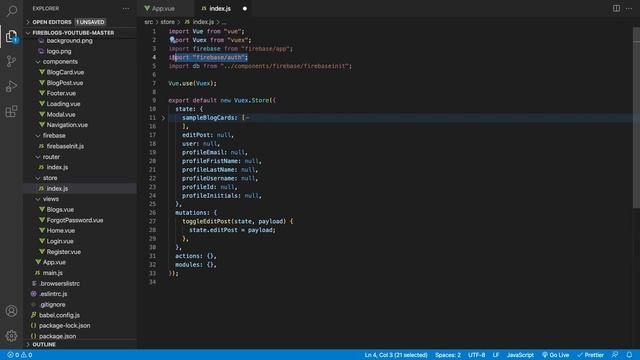Open Navigation.vue file

[x=67, y=125]
